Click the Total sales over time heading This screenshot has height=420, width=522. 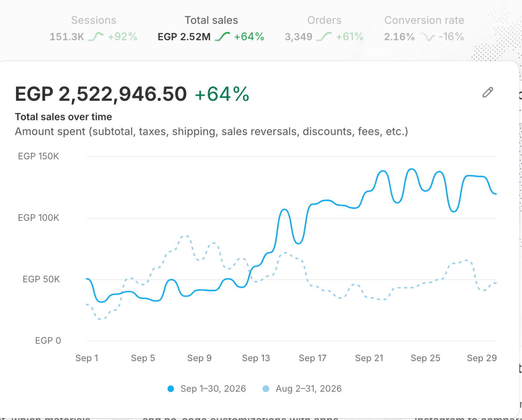pyautogui.click(x=63, y=117)
